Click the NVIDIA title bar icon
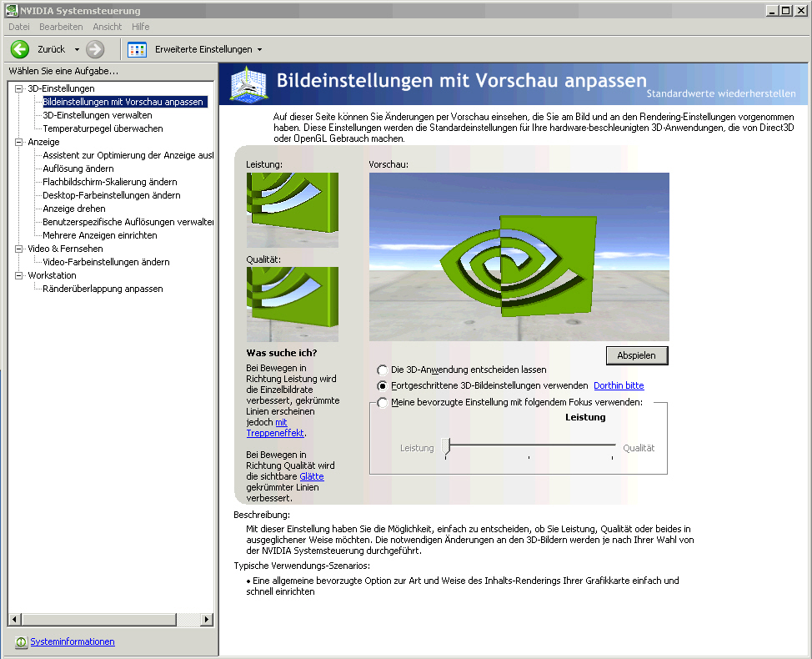The height and width of the screenshot is (659, 812). [12, 10]
